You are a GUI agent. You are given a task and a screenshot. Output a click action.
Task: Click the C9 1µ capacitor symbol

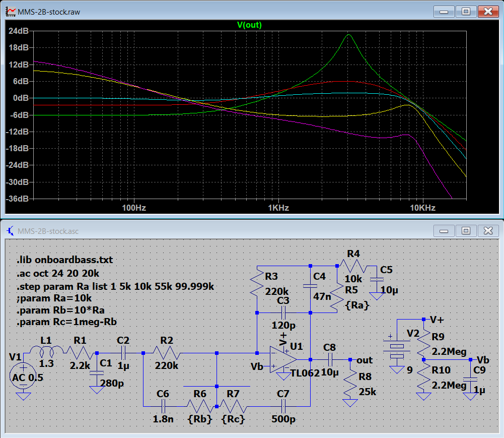coord(470,380)
